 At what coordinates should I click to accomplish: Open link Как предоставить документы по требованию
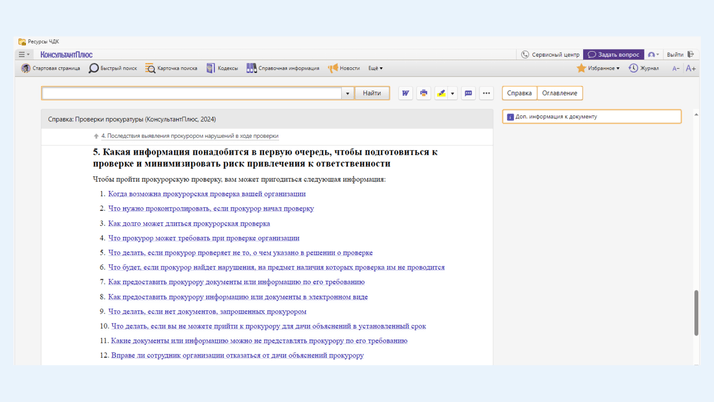[x=236, y=282]
